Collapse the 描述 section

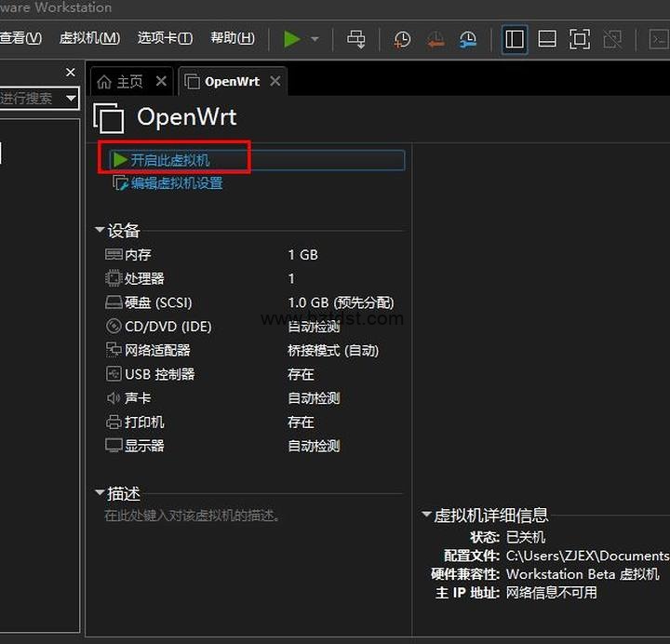pyautogui.click(x=100, y=492)
